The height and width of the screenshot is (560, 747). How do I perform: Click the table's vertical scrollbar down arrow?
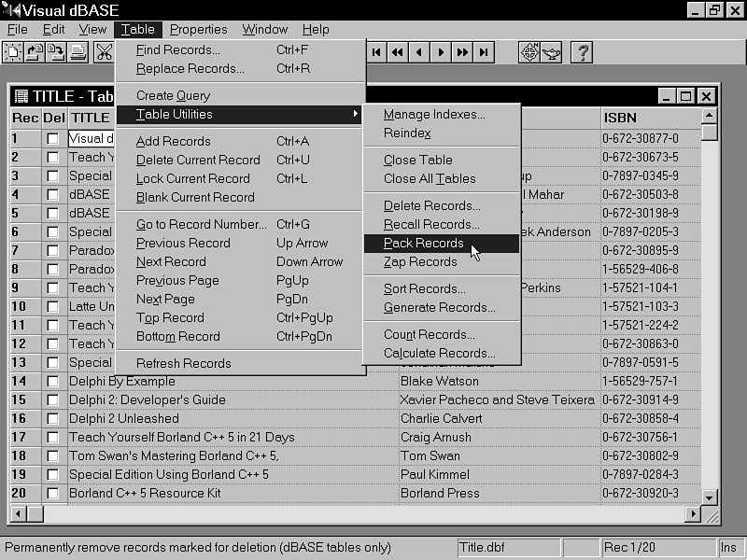coord(710,497)
